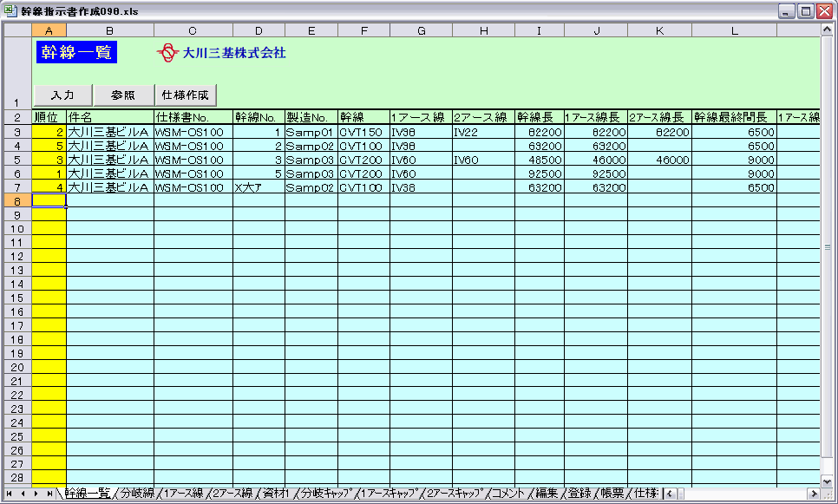
Task: Jump to last sheet tab arrow
Action: click(49, 494)
